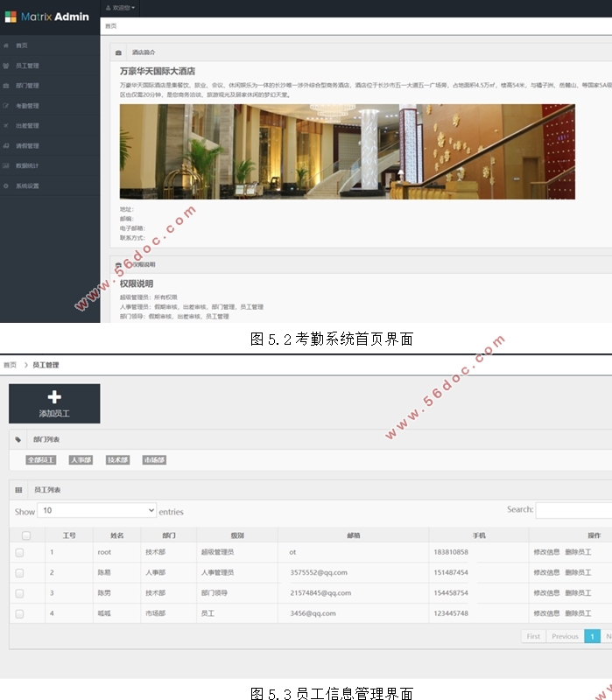Click the 系统设置 gear icon in sidebar
The image size is (612, 700).
click(x=6, y=186)
